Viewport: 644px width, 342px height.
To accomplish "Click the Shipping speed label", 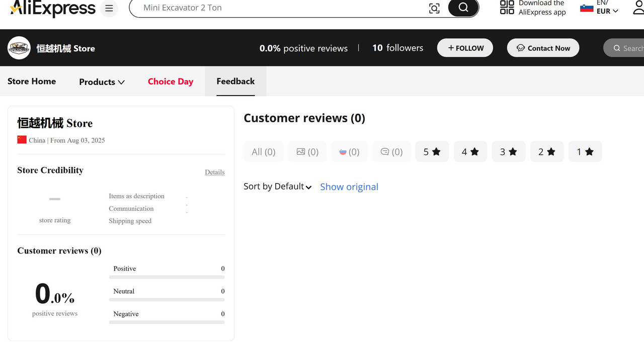I will pyautogui.click(x=130, y=221).
